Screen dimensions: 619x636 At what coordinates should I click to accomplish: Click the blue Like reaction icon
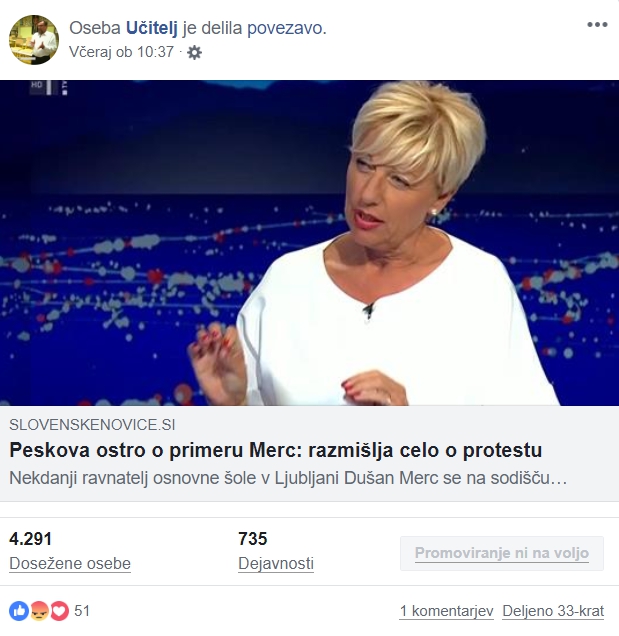pos(19,611)
